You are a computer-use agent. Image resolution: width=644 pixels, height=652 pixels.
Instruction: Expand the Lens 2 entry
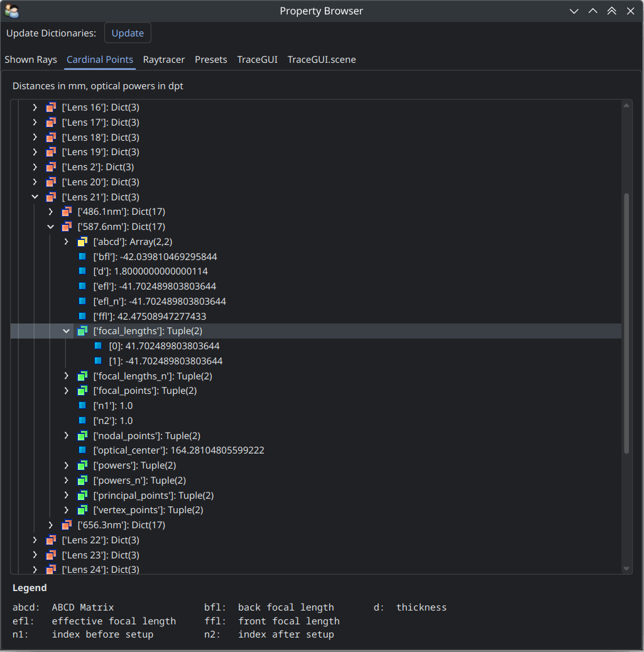tap(35, 166)
